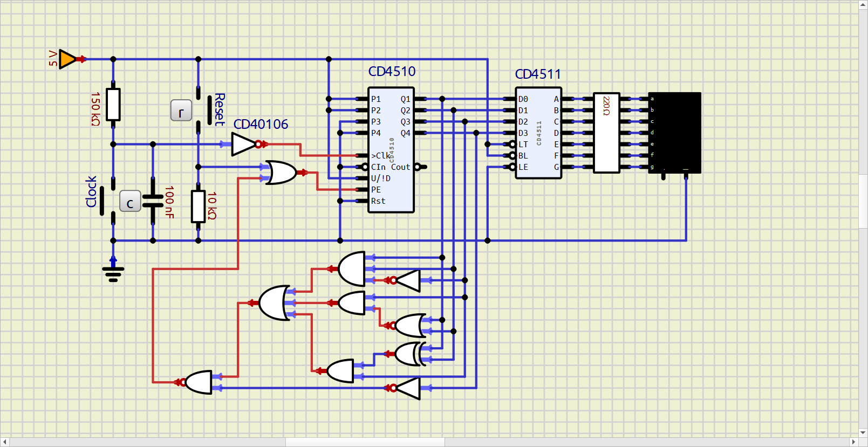Screen dimensions: 868x447
Task: Click the 150 kΩ resistor
Action: (113, 105)
